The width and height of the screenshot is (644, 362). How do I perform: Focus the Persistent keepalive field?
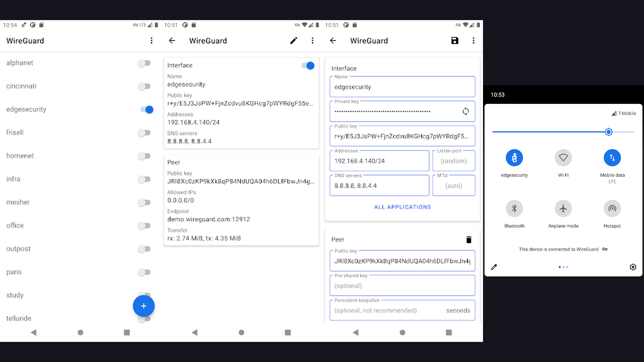click(402, 310)
